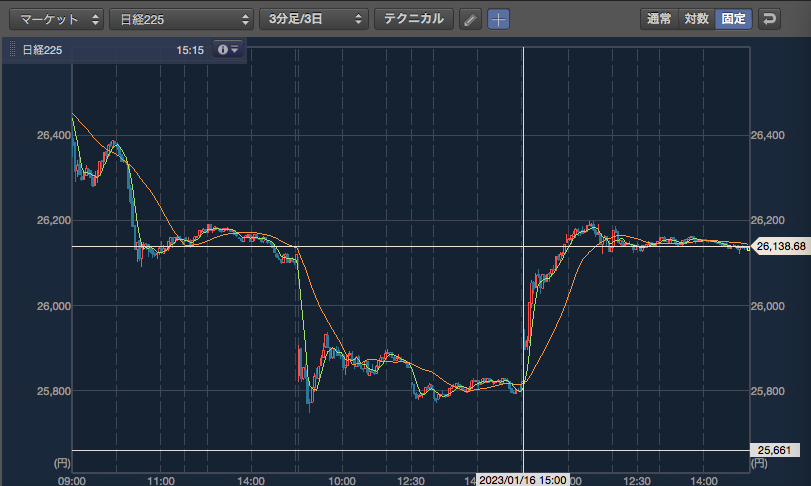
Task: Click the 25,661 price marker label
Action: pyautogui.click(x=774, y=450)
